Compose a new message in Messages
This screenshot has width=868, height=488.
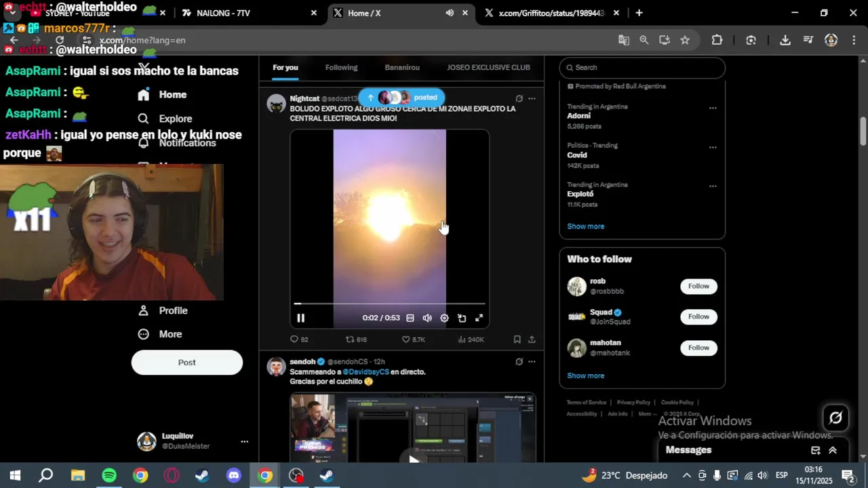tap(816, 450)
